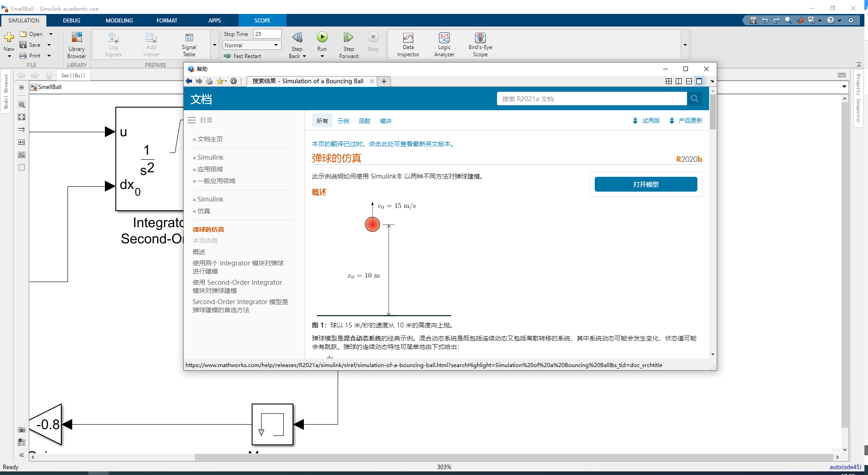Click the hide/show model browser chevrons
This screenshot has height=475, width=868.
[22, 455]
